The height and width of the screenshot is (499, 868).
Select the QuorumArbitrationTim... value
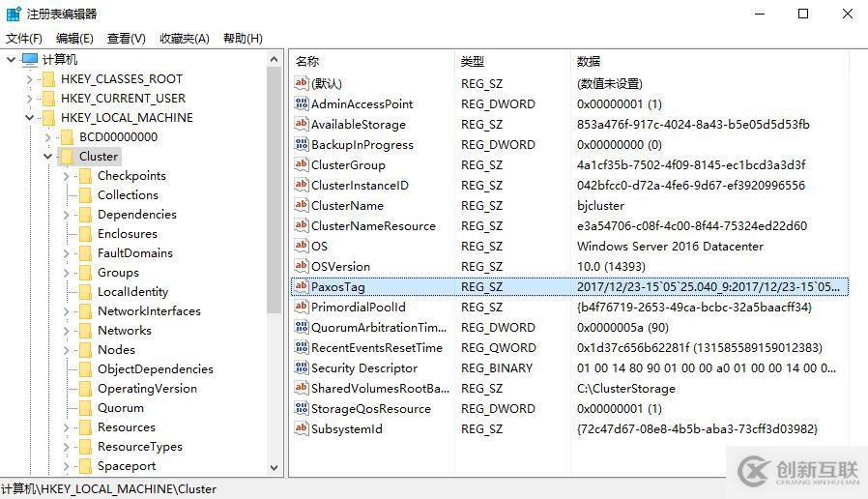[379, 327]
